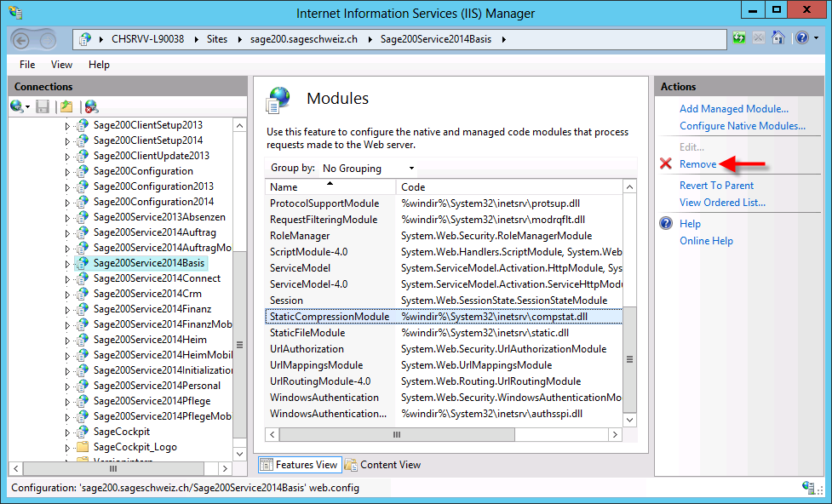Click the Sage200Service2014Crm application icon
The image size is (832, 504).
click(x=83, y=294)
